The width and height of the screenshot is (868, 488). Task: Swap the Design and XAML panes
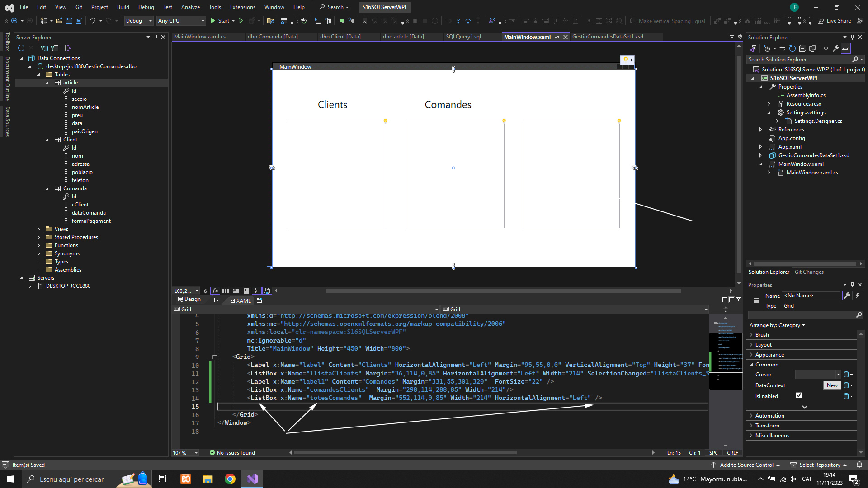(216, 300)
